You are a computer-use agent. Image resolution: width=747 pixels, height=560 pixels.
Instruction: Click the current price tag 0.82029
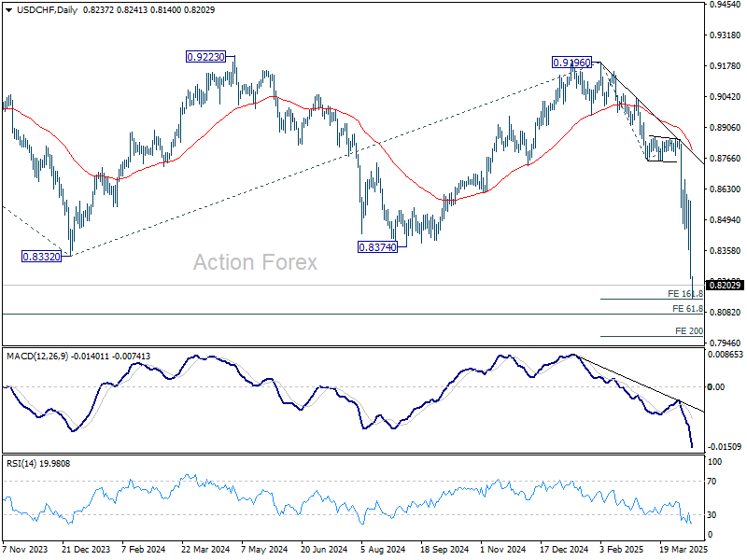726,285
